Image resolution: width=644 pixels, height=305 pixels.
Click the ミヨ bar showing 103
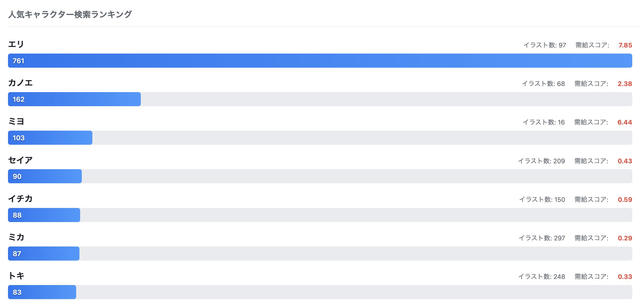50,138
